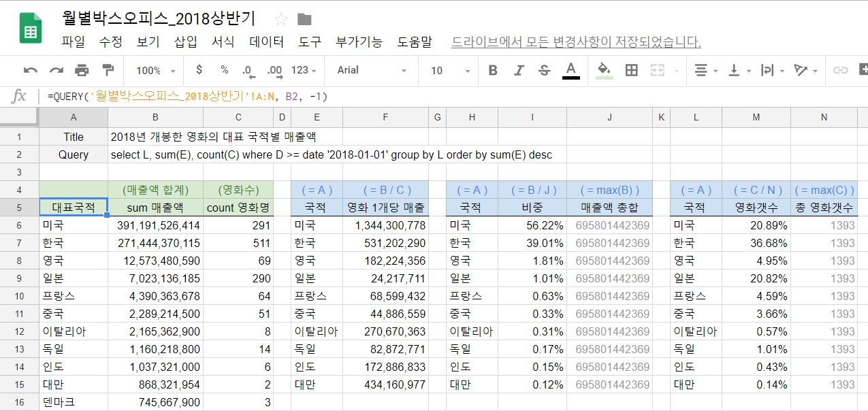Image resolution: width=868 pixels, height=411 pixels.
Task: Apply strikethrough formatting
Action: tap(544, 70)
